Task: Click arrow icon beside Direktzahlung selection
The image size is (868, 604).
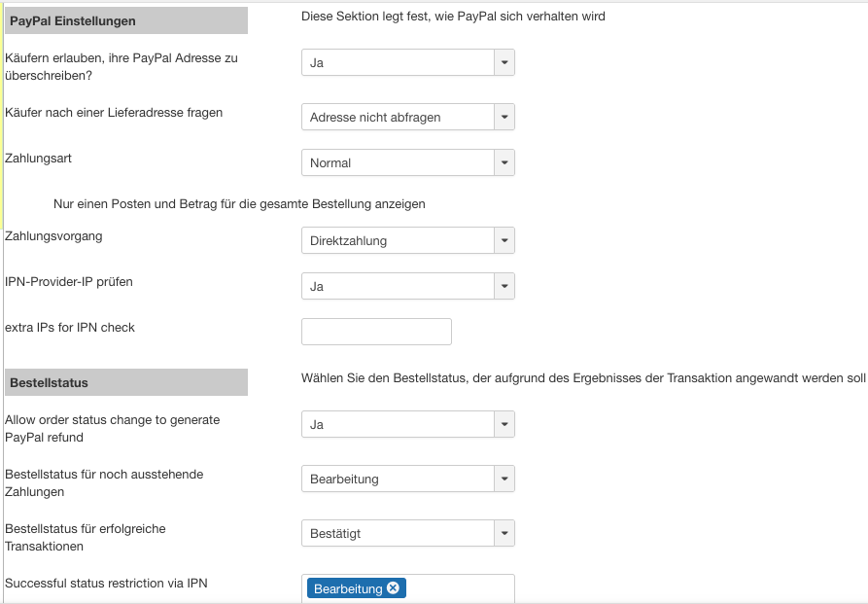Action: click(503, 240)
